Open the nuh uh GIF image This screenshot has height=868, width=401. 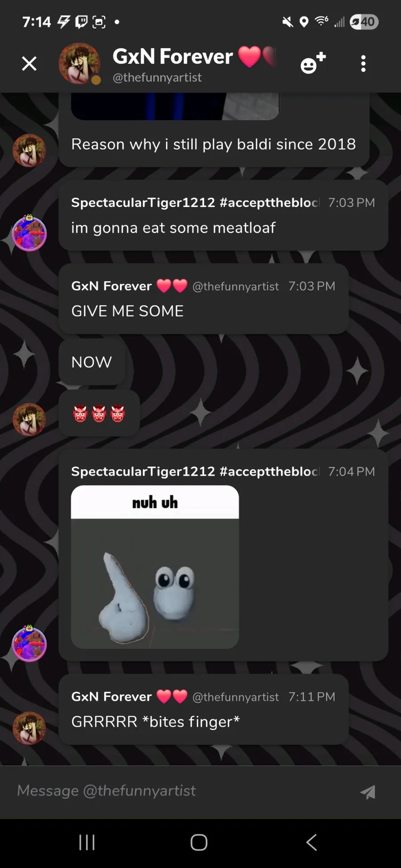(x=155, y=567)
